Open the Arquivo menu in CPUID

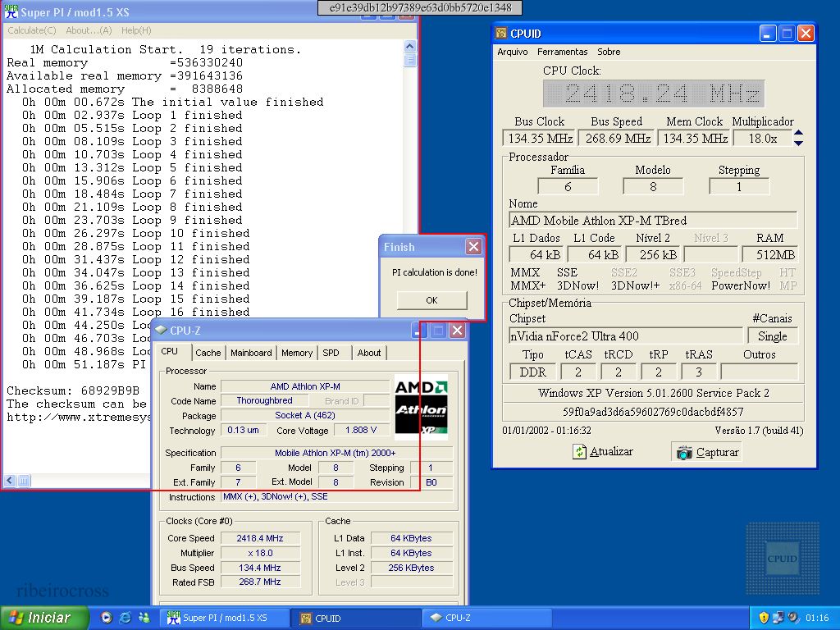point(512,52)
